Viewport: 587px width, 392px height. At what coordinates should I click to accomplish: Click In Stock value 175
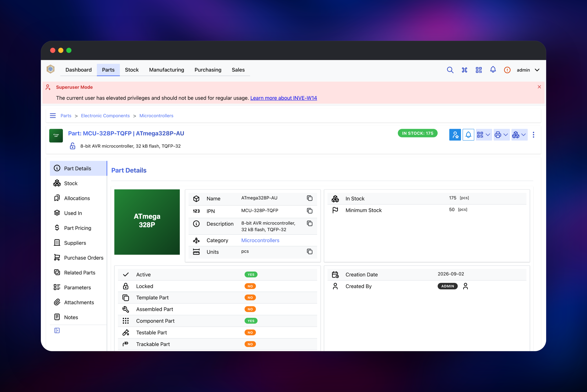pos(453,198)
